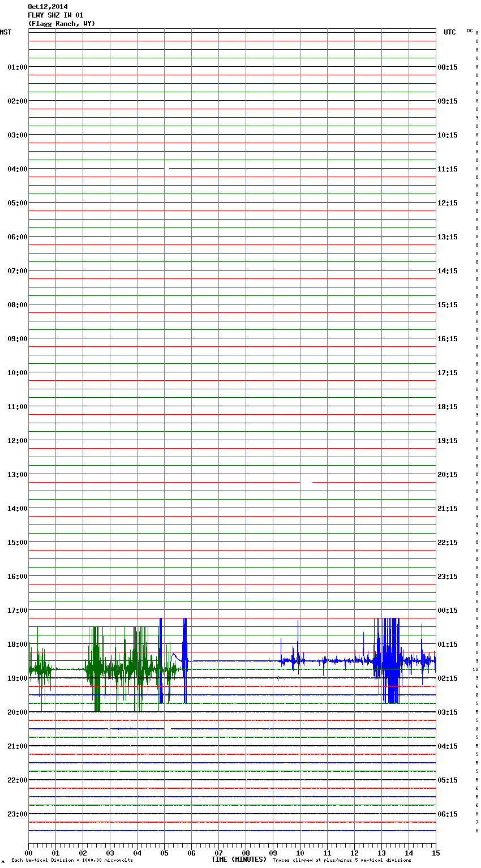Screen dimensions: 481x868
Task: Click the DC value 12 in right column
Action: pos(475,669)
